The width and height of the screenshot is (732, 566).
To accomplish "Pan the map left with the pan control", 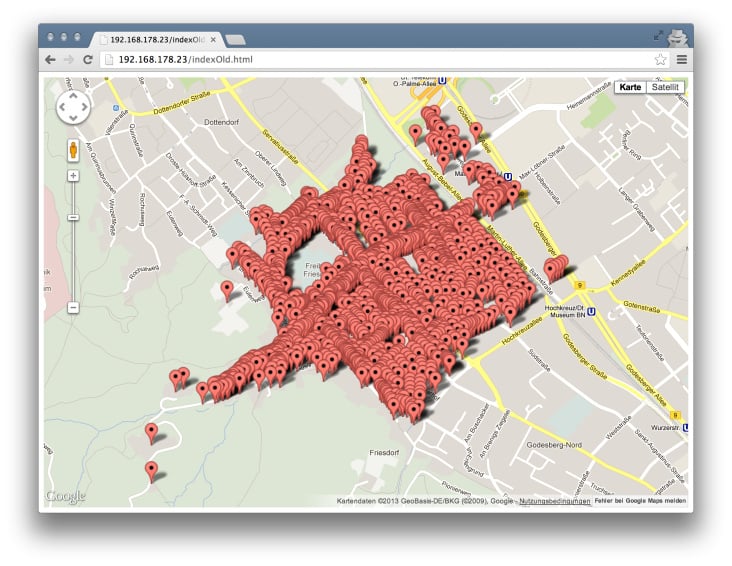I will 62,107.
